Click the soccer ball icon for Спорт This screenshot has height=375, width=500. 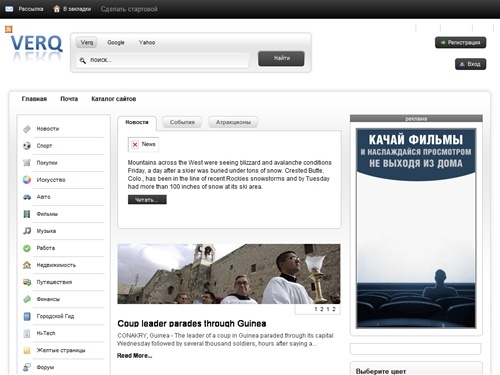coord(27,146)
